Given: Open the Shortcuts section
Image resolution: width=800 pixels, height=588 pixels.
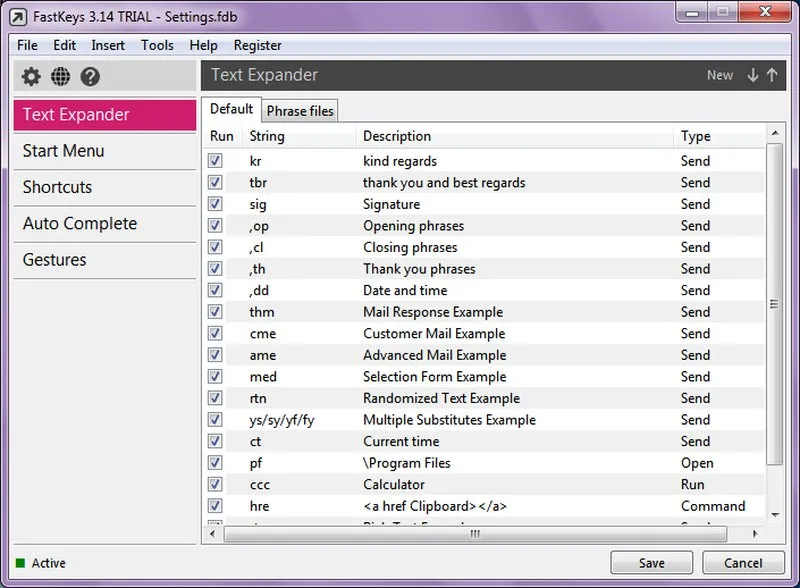Looking at the screenshot, I should 105,187.
